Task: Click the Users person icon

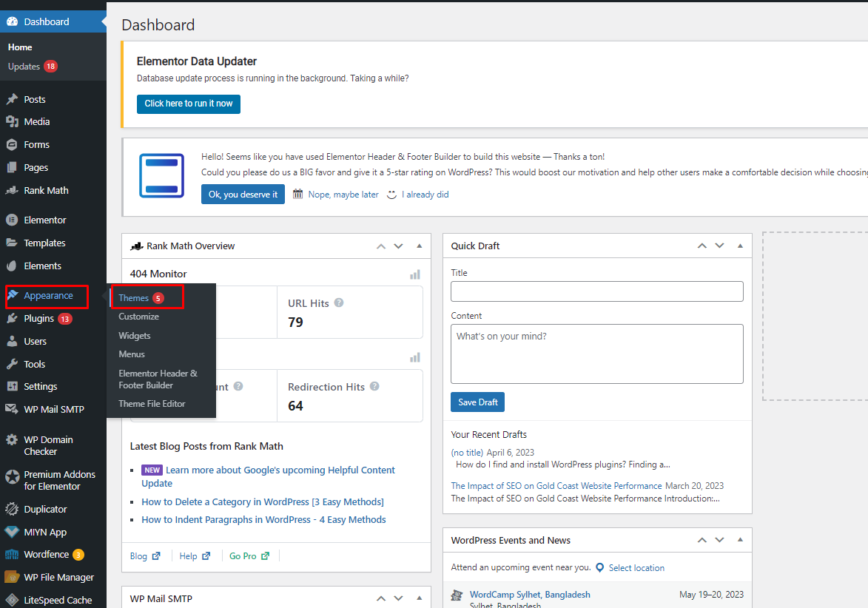Action: (x=12, y=341)
